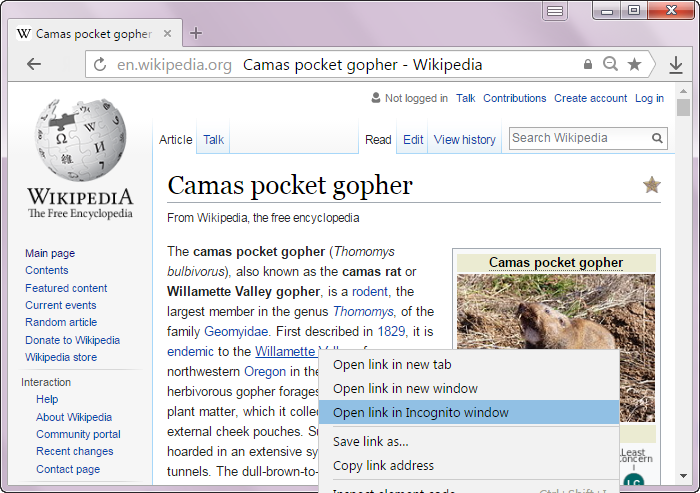Open Current events sidebar link
This screenshot has width=700, height=493.
tap(61, 305)
